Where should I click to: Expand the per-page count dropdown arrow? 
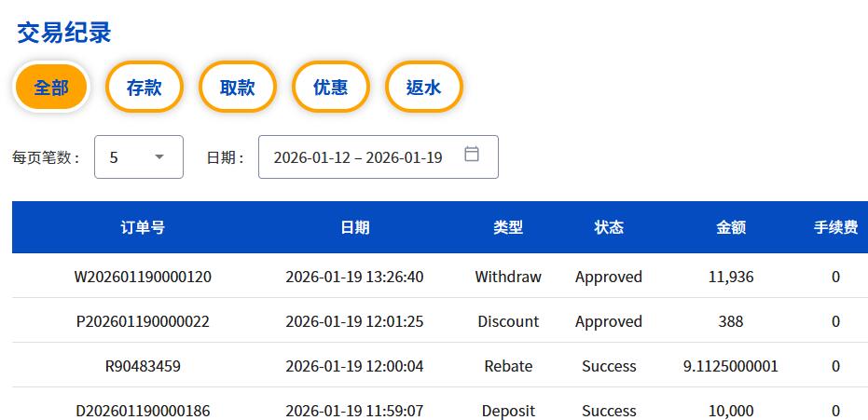pyautogui.click(x=159, y=157)
